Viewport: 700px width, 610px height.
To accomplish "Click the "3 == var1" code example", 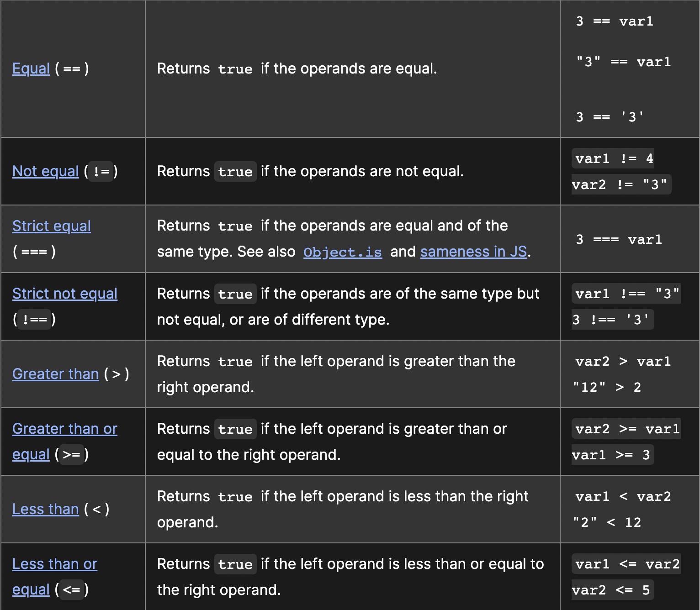I will (615, 21).
